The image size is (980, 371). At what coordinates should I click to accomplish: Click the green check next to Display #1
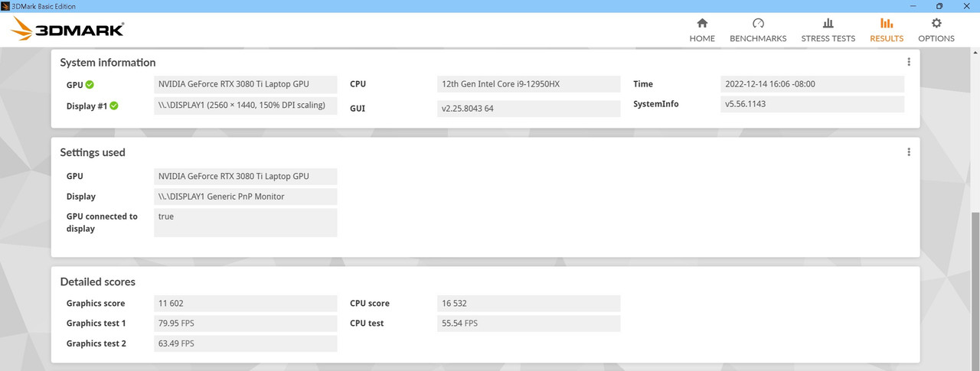(114, 106)
